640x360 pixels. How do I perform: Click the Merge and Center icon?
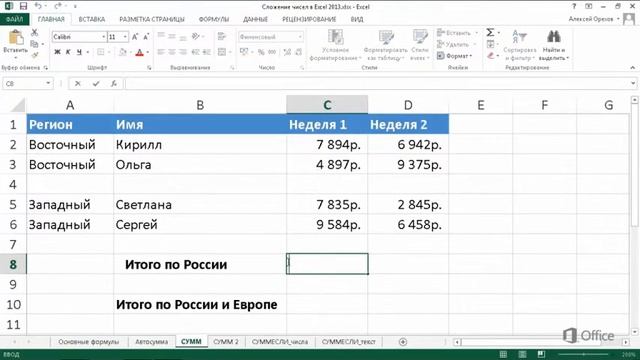pos(222,52)
